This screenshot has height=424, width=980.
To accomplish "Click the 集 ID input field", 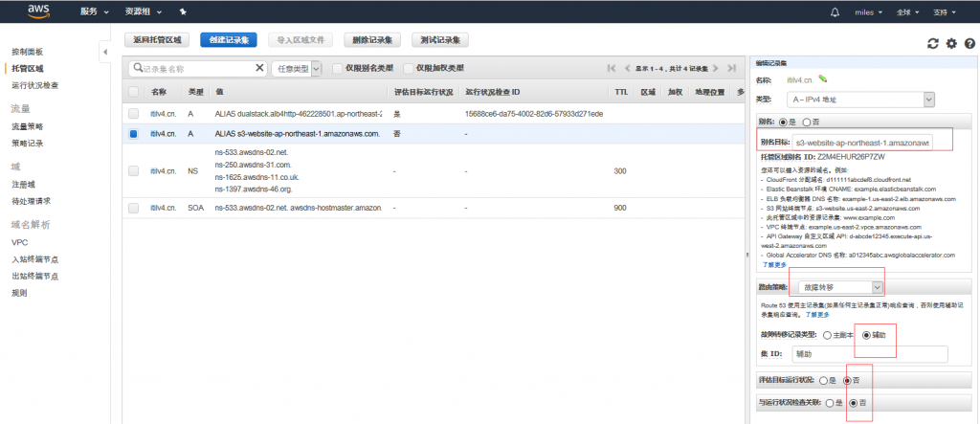I will tap(869, 354).
